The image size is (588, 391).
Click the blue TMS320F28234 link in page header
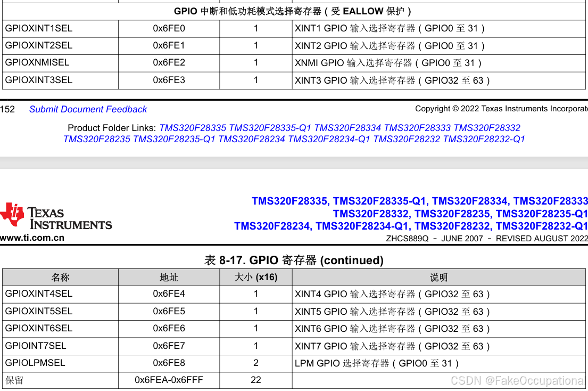coord(273,226)
